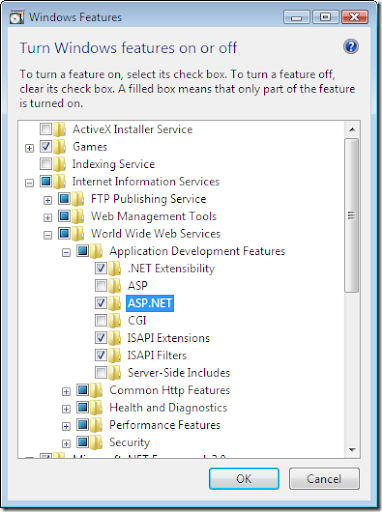
Task: Toggle the FTP Publishing Service checkbox
Action: point(64,198)
